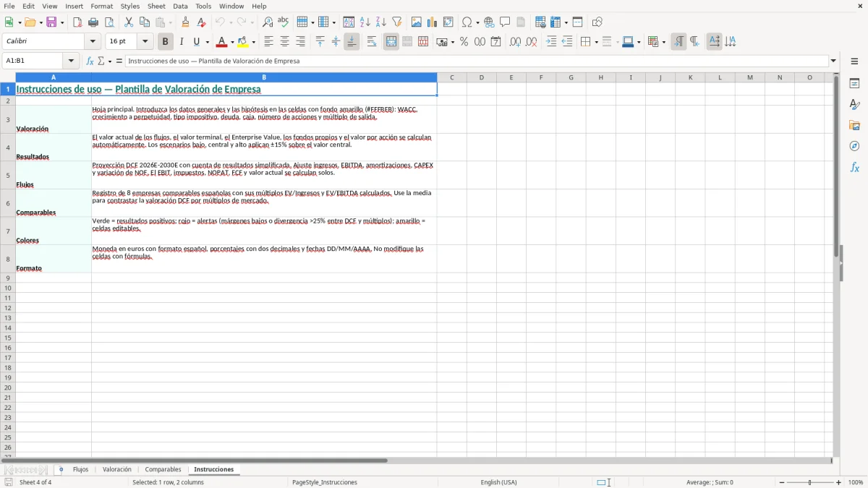Add a decimal place
Viewport: 868px width, 488px height.
pyautogui.click(x=516, y=42)
